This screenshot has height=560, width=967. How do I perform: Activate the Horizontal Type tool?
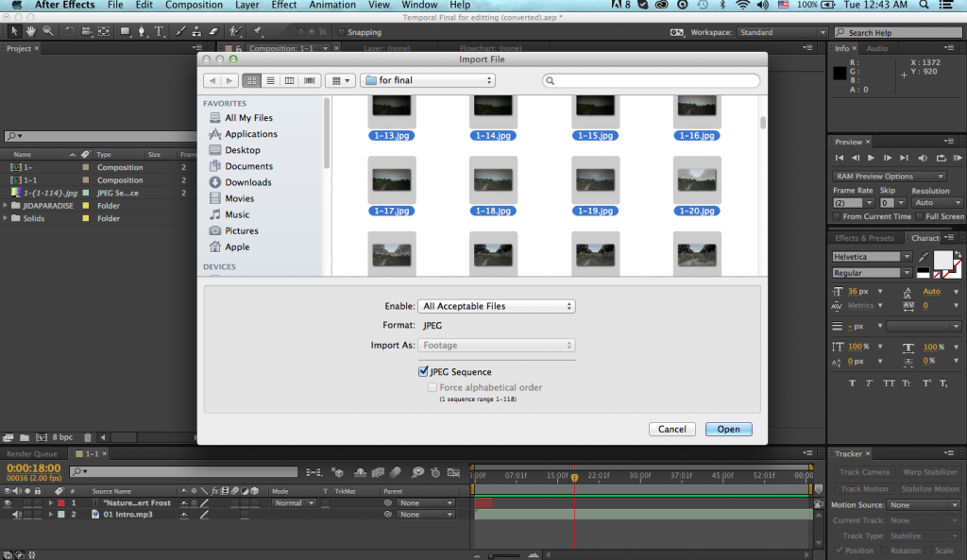coord(159,30)
